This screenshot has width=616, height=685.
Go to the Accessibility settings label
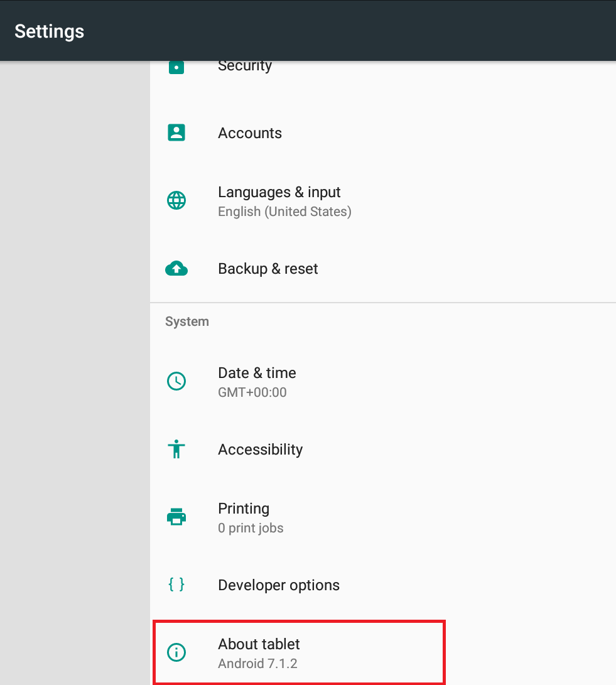261,450
